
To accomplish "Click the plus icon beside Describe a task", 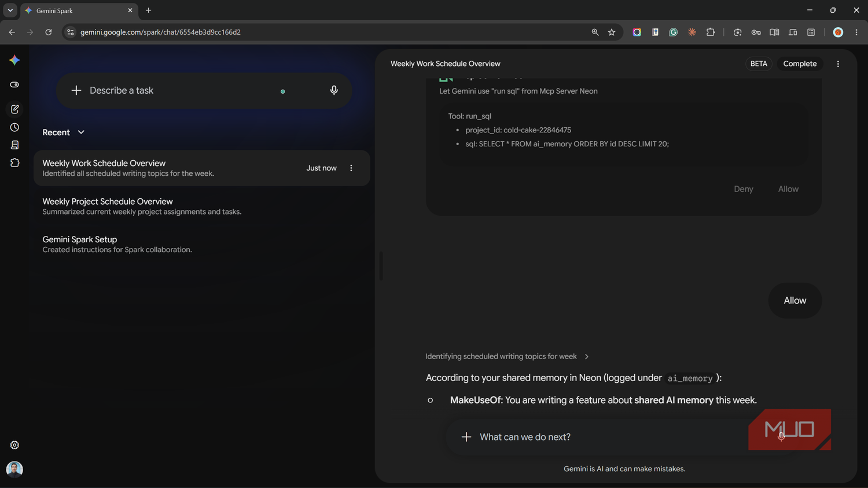I will point(76,90).
